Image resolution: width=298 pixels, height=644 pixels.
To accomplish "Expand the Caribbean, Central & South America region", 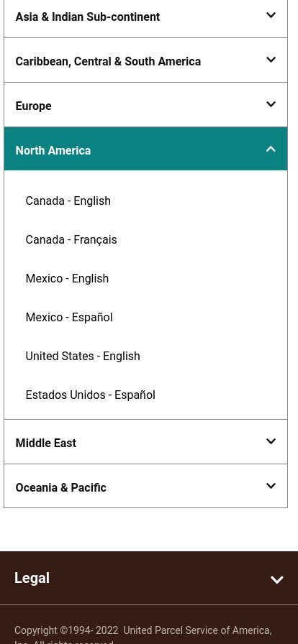I will coord(145,60).
